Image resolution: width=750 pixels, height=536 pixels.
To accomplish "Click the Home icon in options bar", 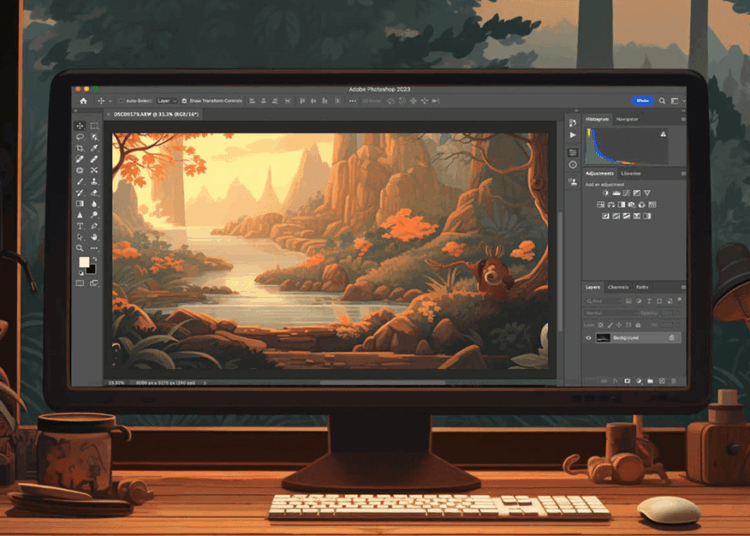I will 83,101.
